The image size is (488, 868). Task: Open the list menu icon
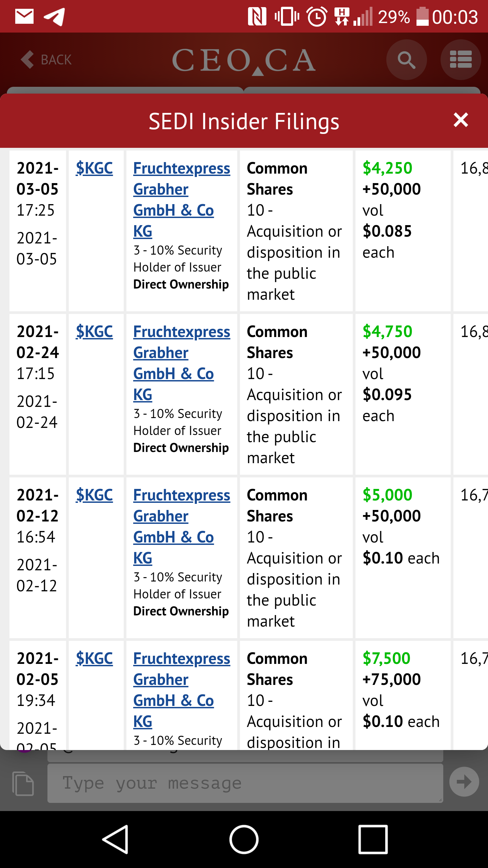[x=461, y=60]
